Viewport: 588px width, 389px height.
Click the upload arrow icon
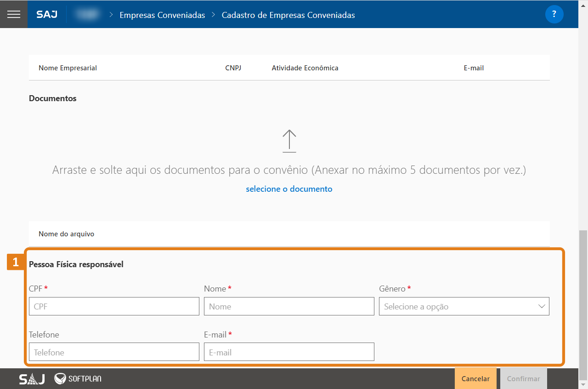point(289,141)
